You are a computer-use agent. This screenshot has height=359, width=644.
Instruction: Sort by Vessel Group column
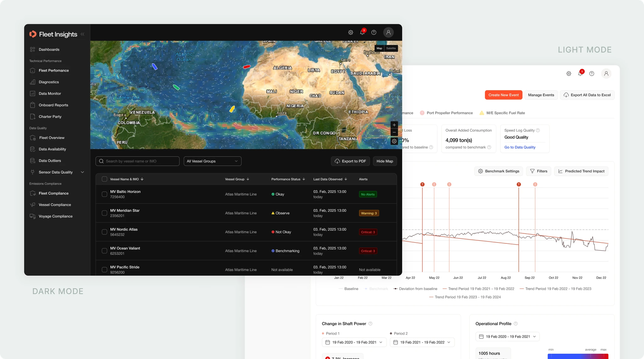coord(237,179)
